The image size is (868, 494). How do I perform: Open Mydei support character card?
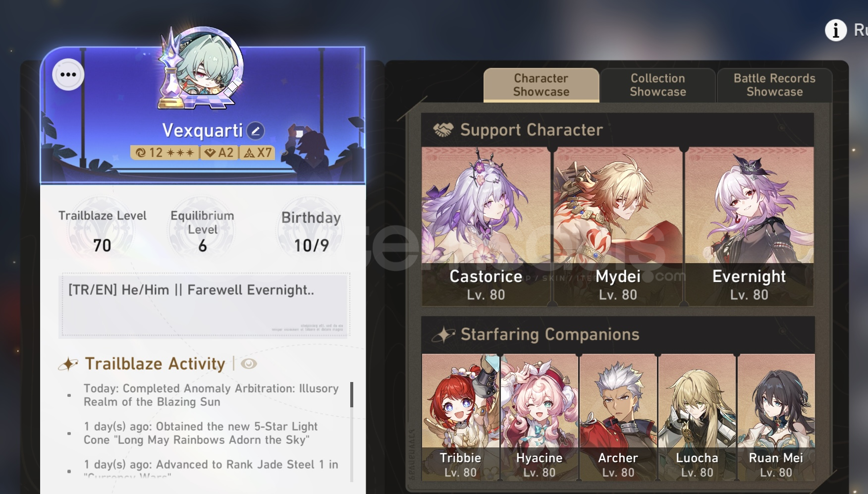(618, 226)
